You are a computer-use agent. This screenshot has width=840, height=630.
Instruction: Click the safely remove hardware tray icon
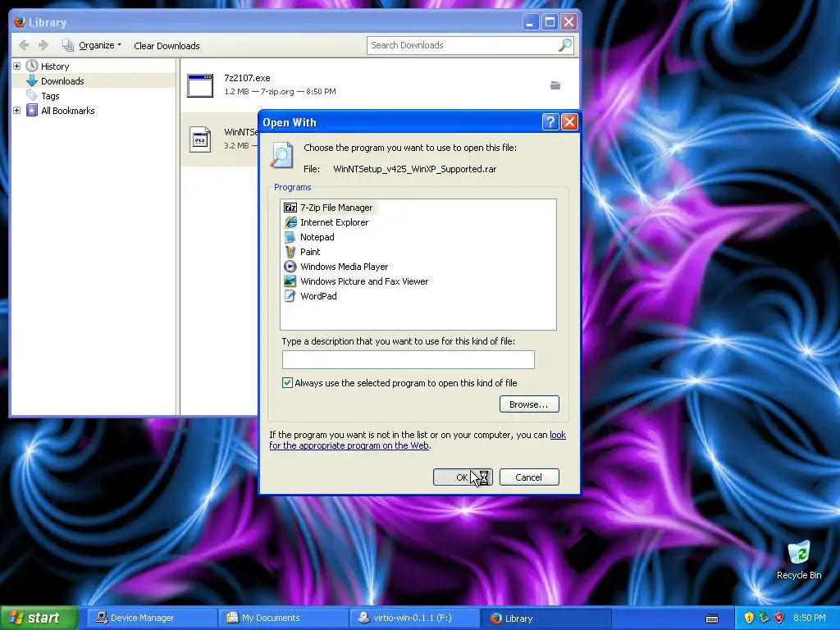(x=764, y=618)
